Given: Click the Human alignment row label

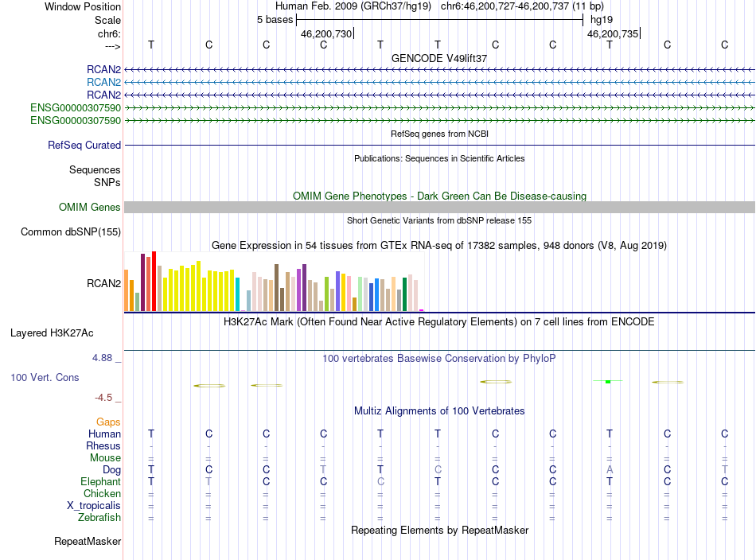Looking at the screenshot, I should point(104,434).
